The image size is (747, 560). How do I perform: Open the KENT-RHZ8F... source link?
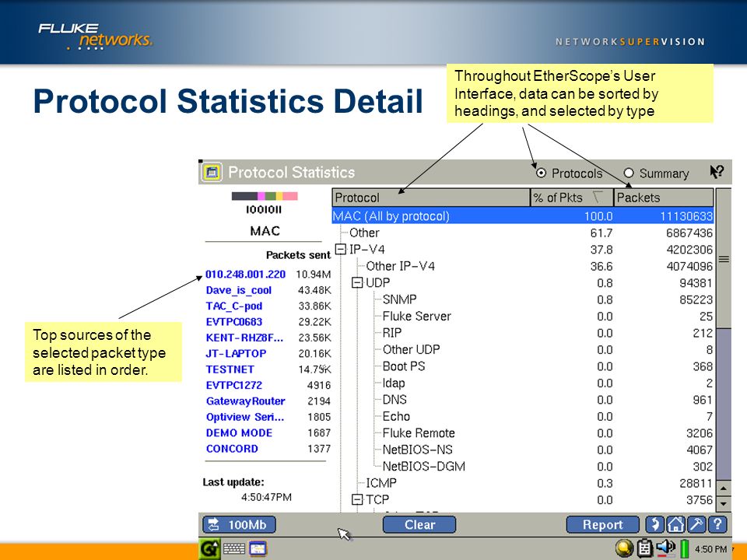click(244, 338)
